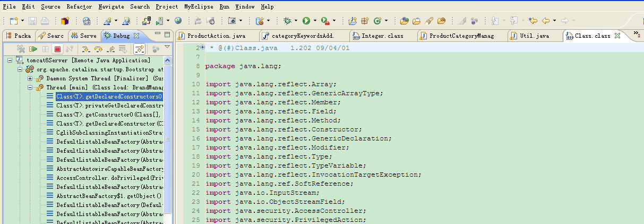Screen dimensions: 644x224
Task: Open the MyEclipse web browser globe icon
Action: pos(178,21)
